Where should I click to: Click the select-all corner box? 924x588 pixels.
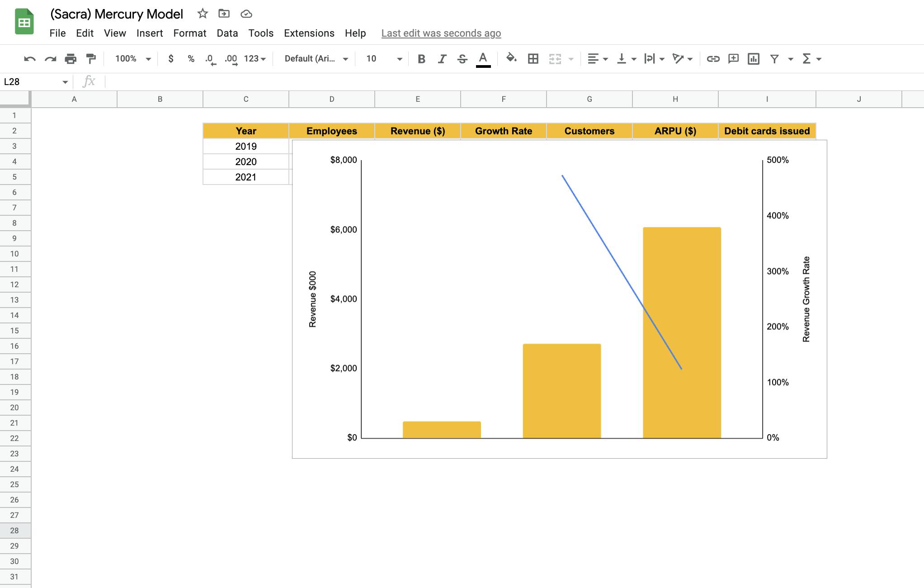[15, 99]
